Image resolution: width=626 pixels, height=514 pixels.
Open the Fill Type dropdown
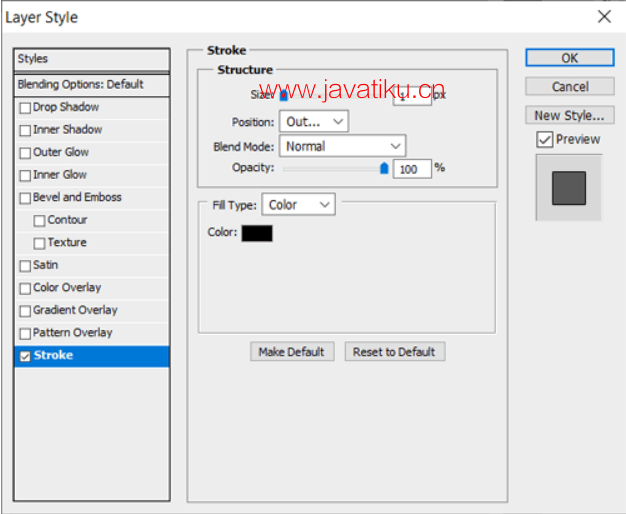(298, 205)
